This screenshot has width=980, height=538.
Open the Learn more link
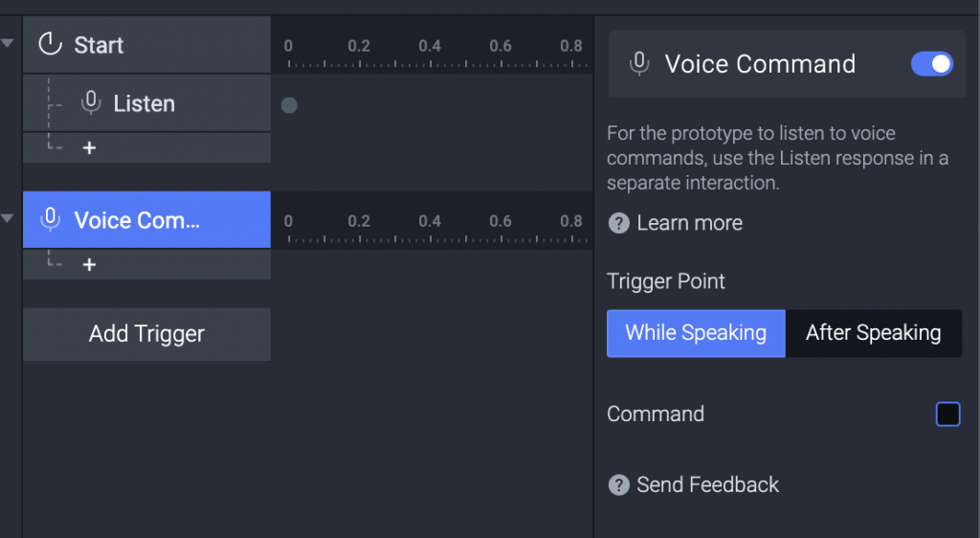click(689, 223)
